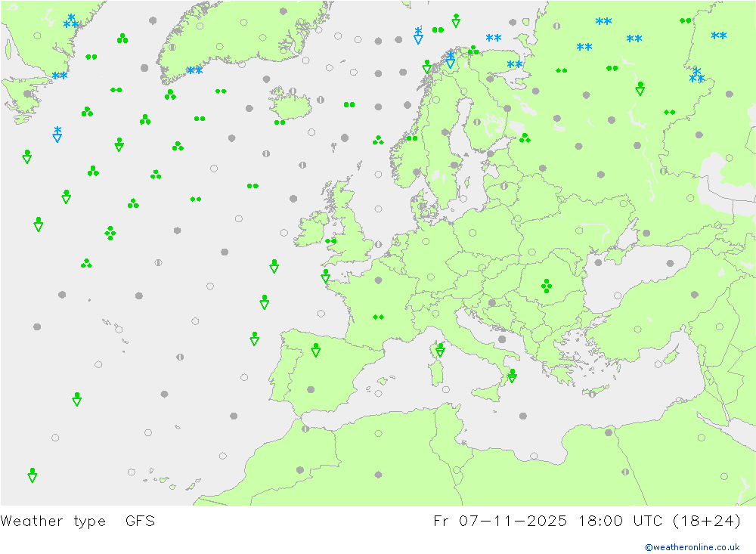Click the grey overcast dot over northern France
The image size is (756, 554).
coord(379,280)
